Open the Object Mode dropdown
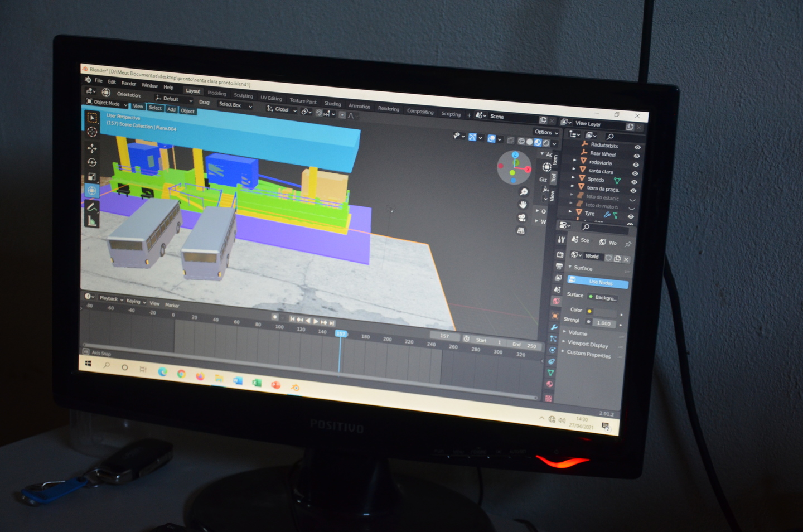The image size is (803, 532). 107,103
